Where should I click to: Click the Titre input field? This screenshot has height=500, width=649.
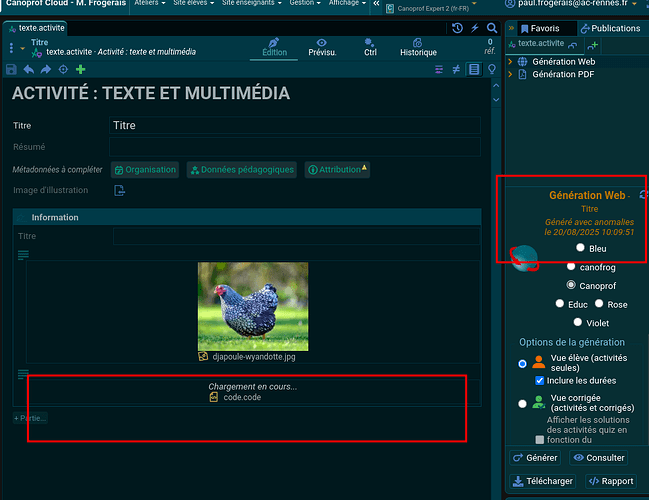click(x=295, y=126)
